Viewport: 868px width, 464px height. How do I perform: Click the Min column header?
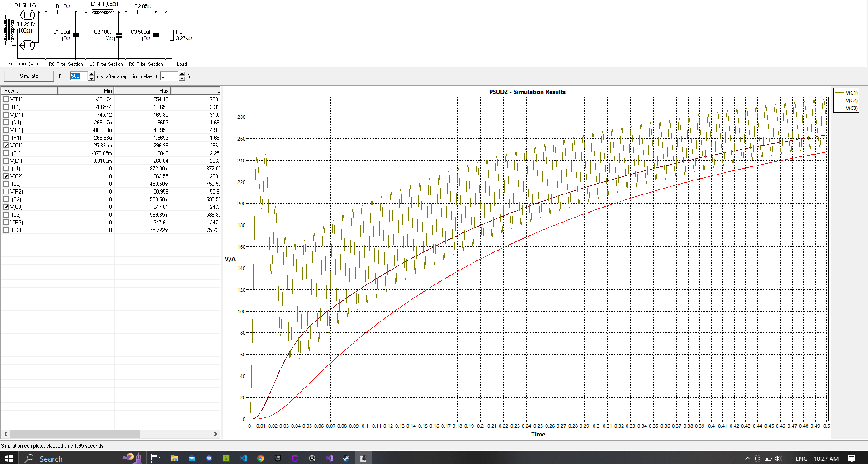[x=86, y=90]
